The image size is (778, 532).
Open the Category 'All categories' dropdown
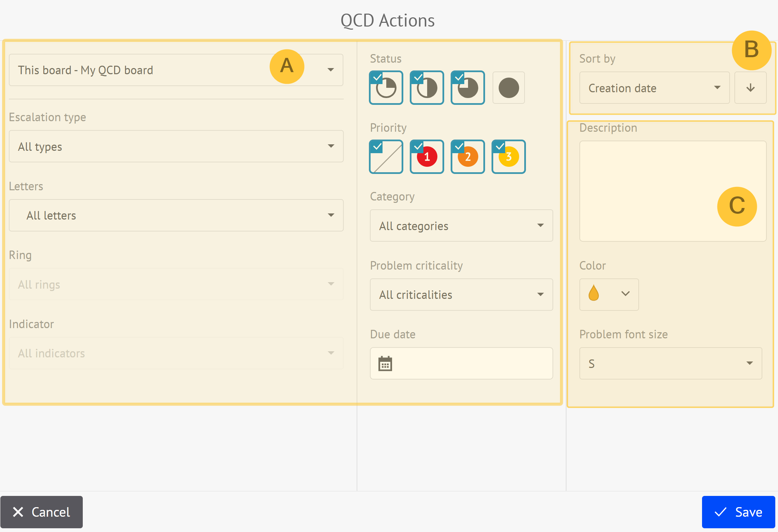click(x=462, y=226)
